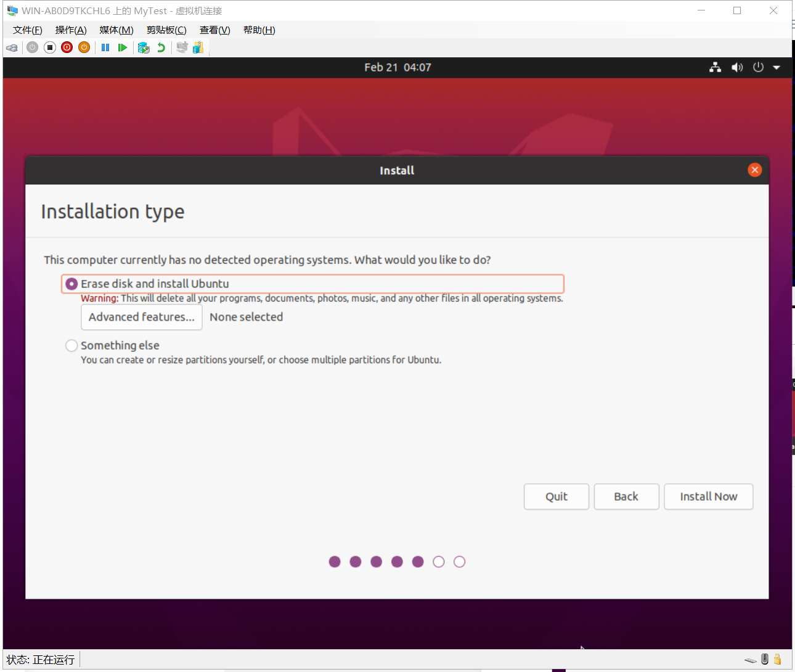Viewport: 795px width, 672px height.
Task: Click the Installation type heading
Action: click(x=113, y=211)
